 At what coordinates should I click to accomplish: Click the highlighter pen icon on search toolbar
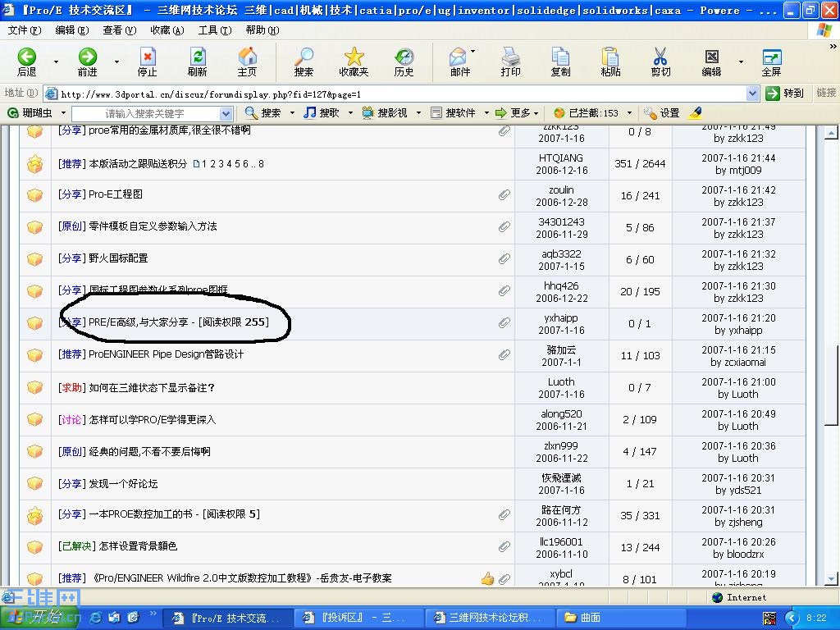[696, 113]
